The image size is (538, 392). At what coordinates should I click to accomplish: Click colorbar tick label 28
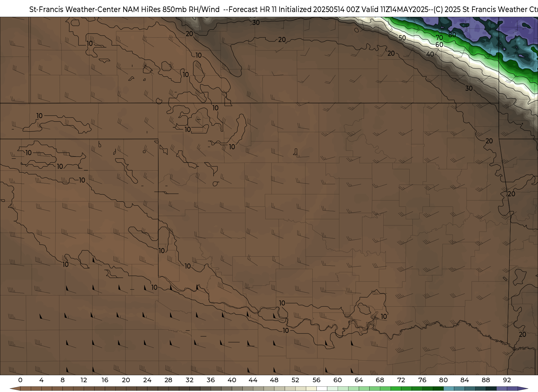point(168,380)
